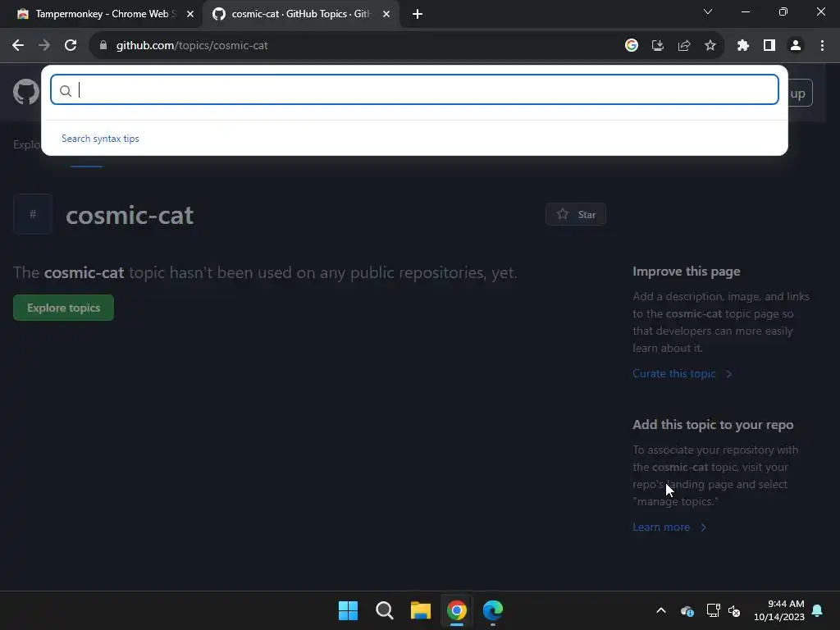
Task: Click the Sign up button behind search overlay
Action: click(x=801, y=93)
